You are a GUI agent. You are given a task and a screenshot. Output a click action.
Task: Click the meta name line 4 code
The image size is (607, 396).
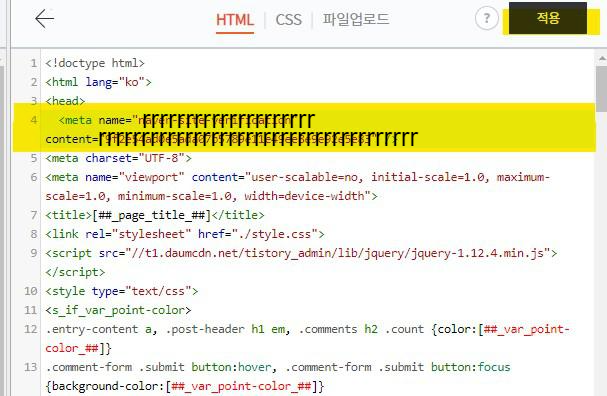[x=187, y=120]
